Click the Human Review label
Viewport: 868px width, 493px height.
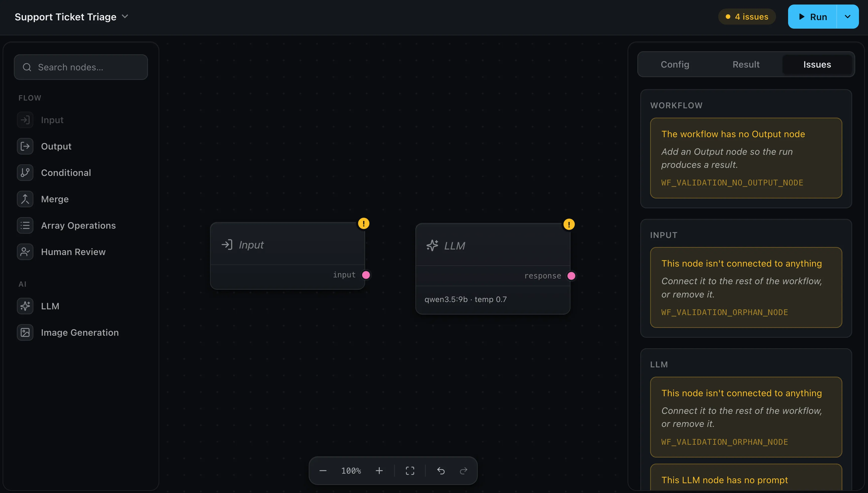pyautogui.click(x=73, y=252)
